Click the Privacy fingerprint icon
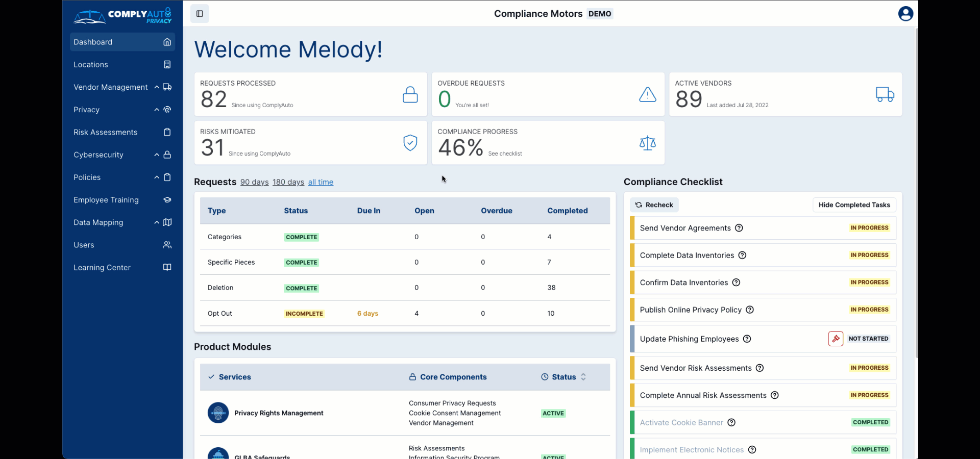The image size is (980, 459). (x=167, y=110)
